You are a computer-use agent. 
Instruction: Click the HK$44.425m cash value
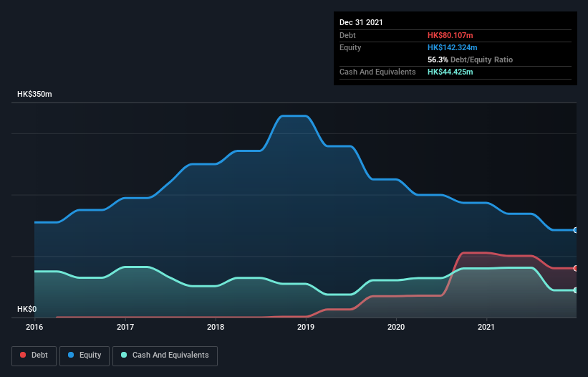click(x=450, y=72)
